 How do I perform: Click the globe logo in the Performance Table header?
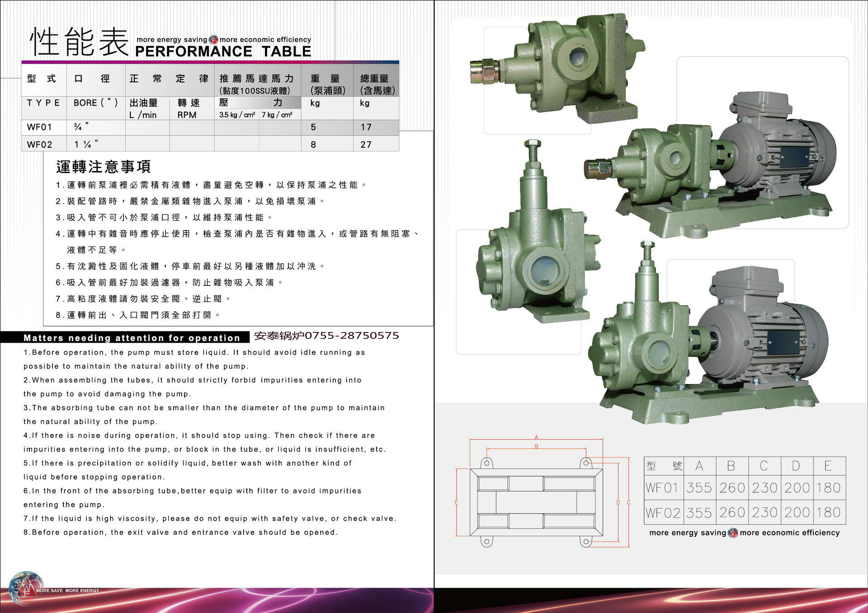[x=213, y=40]
